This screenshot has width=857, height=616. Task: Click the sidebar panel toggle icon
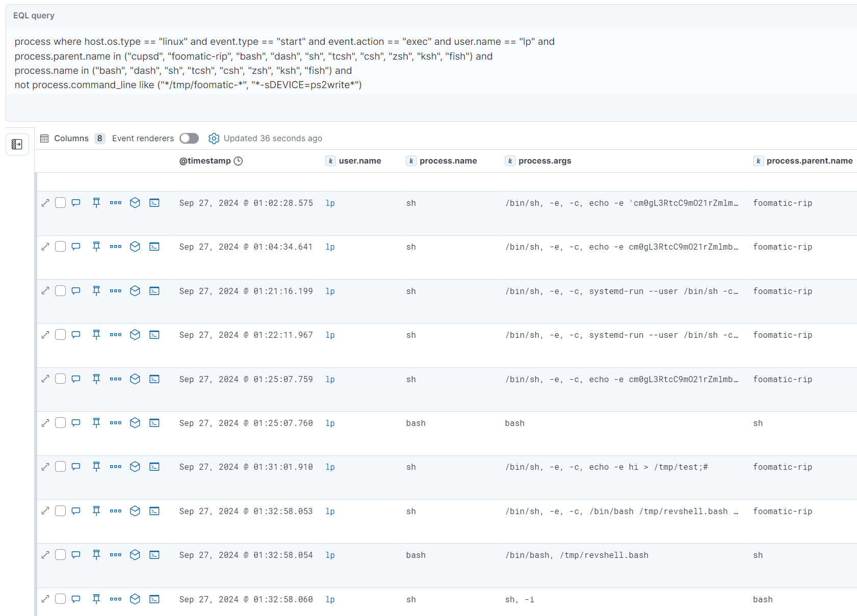[17, 145]
